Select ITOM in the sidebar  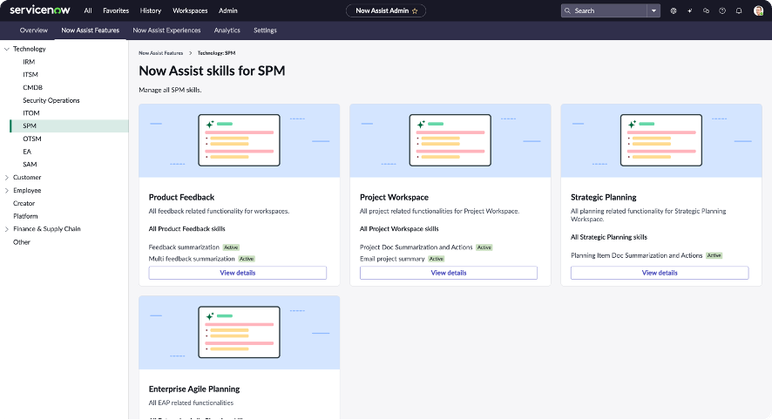coord(31,113)
